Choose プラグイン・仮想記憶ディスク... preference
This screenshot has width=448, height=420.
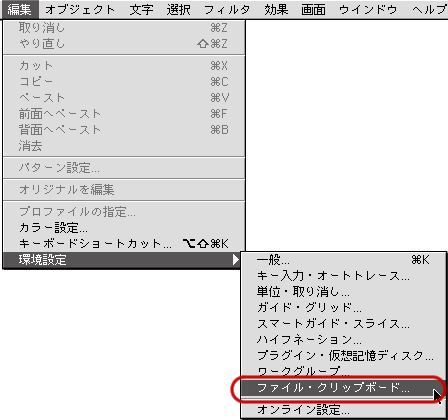coord(343,356)
